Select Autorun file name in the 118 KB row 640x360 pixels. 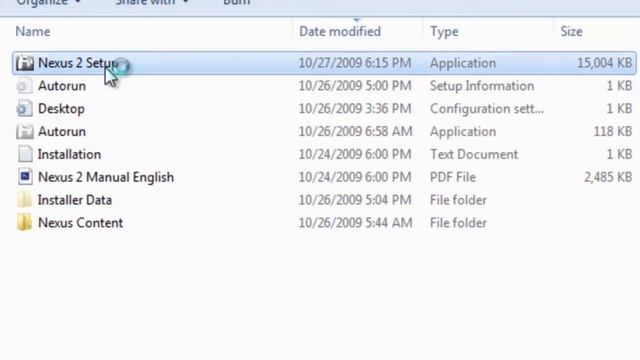coord(62,132)
